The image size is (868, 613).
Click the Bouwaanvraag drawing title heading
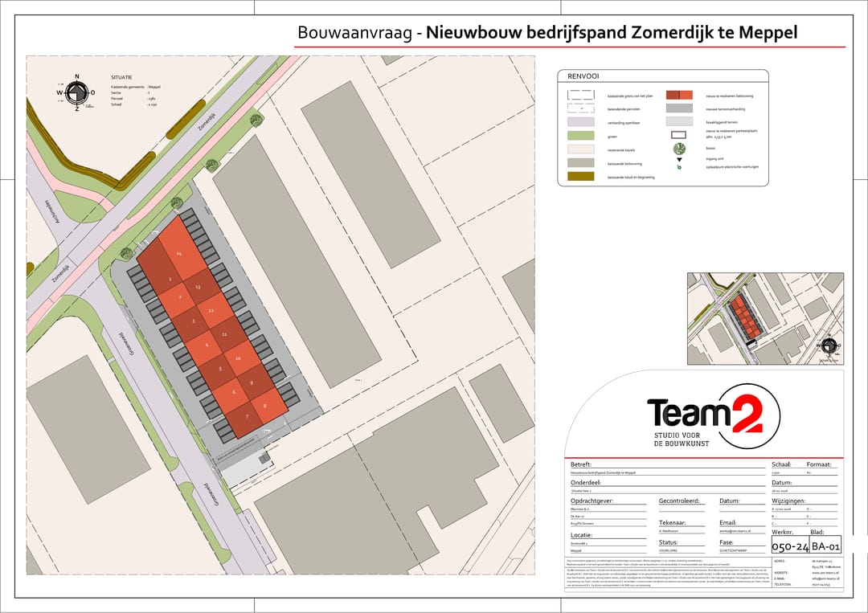coord(547,33)
